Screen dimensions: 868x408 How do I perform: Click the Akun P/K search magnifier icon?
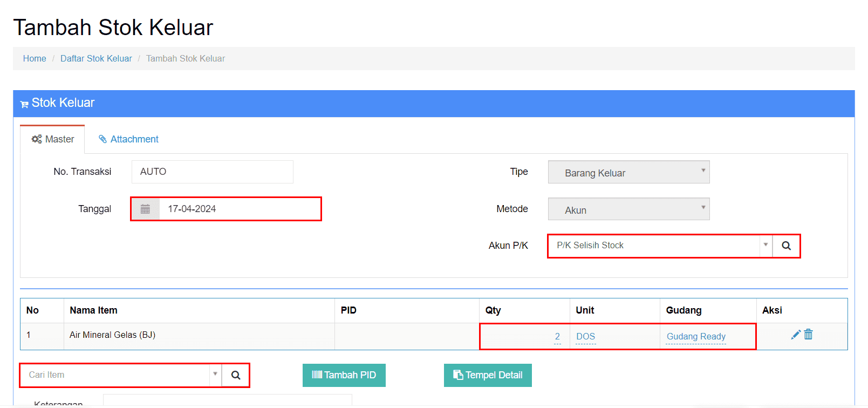click(786, 246)
